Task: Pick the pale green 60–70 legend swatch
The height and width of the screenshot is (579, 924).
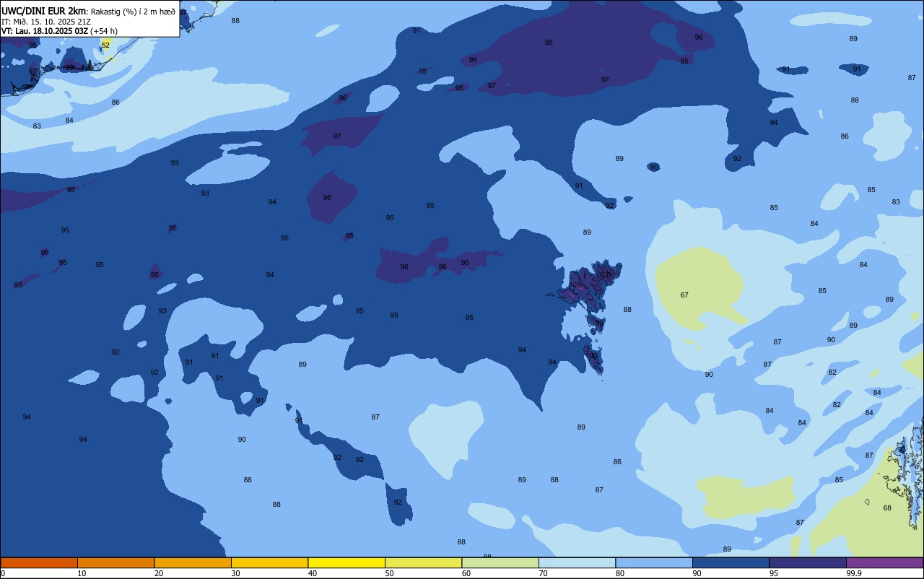Action: [500, 562]
